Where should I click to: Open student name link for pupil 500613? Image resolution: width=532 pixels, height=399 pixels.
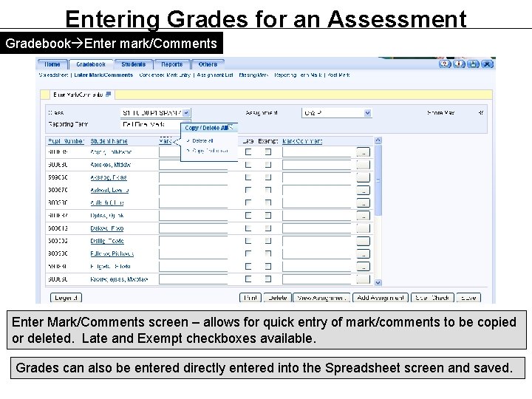coord(107,228)
